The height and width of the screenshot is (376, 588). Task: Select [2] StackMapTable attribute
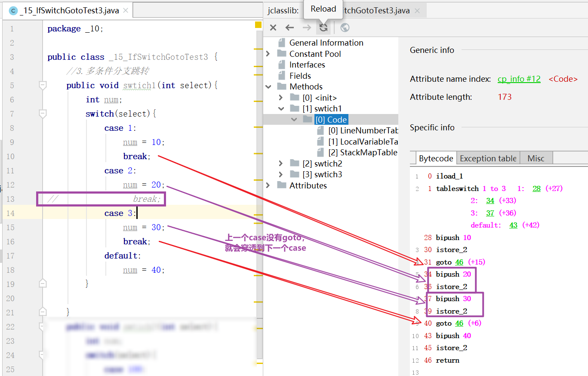tap(363, 152)
